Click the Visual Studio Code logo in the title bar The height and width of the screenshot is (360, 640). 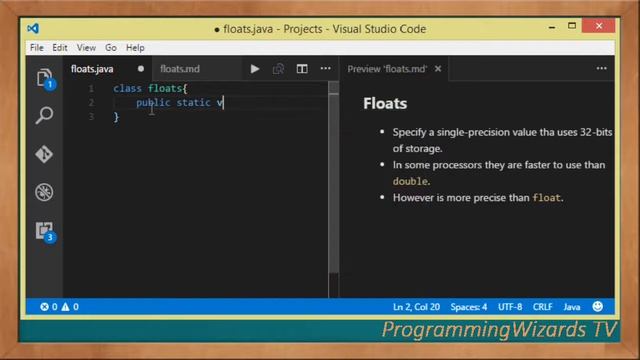pos(33,29)
